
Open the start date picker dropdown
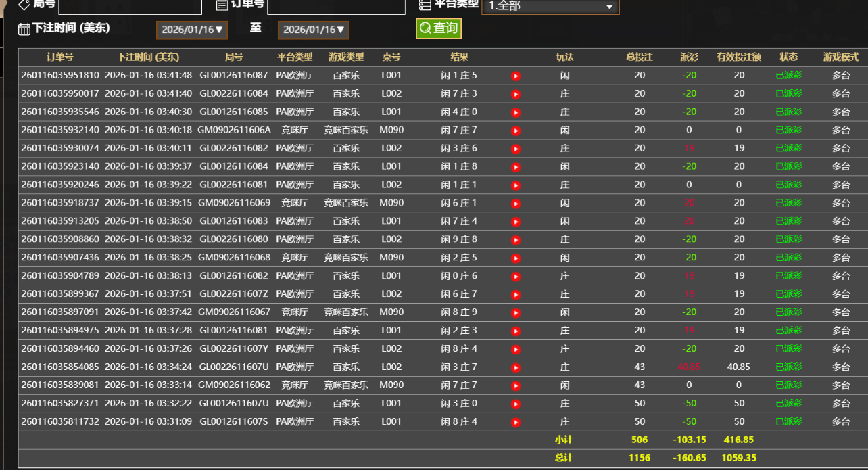click(192, 30)
